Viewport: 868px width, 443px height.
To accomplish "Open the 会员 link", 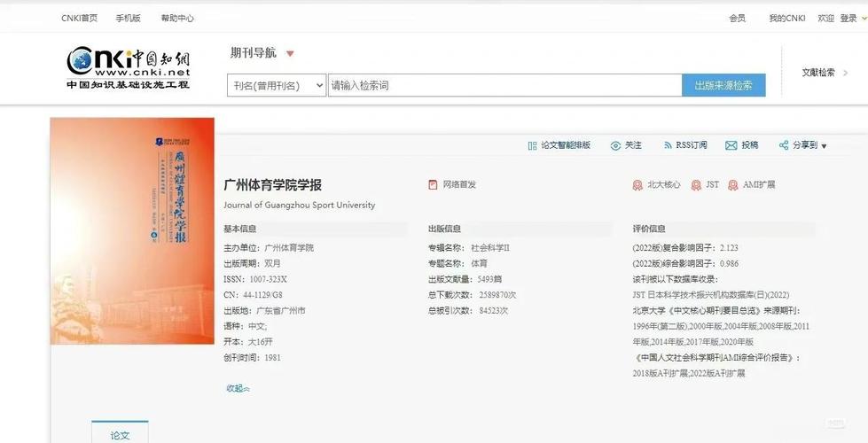I will pos(738,19).
